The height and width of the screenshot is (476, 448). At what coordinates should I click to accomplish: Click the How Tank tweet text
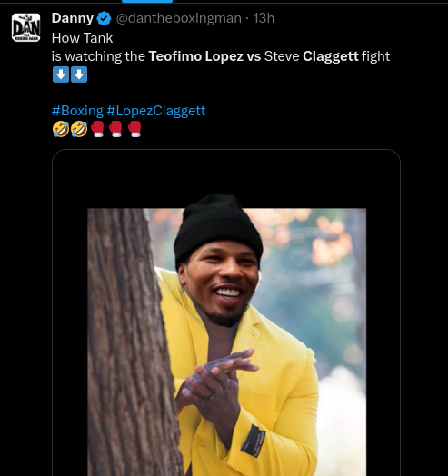tap(83, 38)
